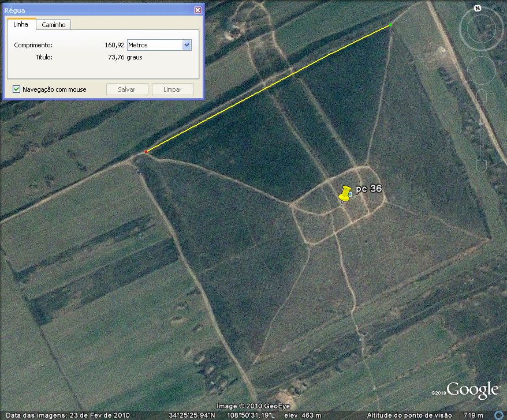Click the blue streaming status circle
Viewport: 507px width, 420px height.
tap(499, 415)
